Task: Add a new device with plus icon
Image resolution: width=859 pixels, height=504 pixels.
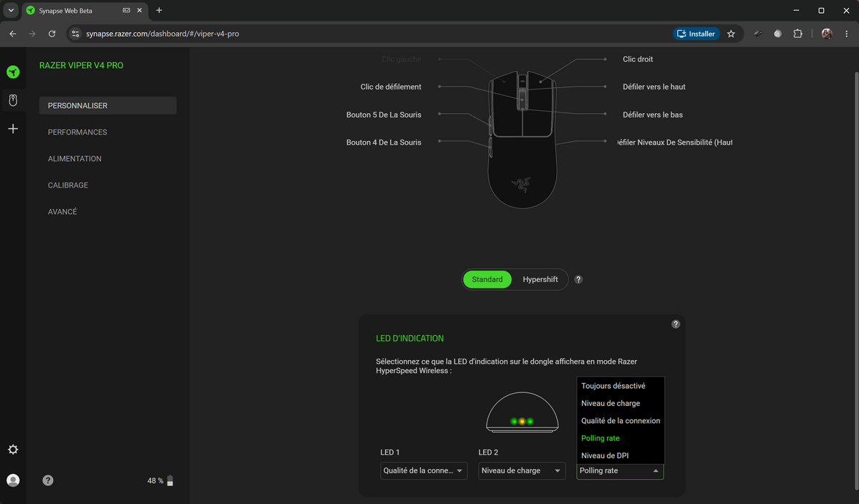Action: [13, 129]
